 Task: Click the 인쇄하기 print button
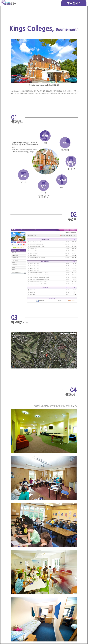(14, 242)
